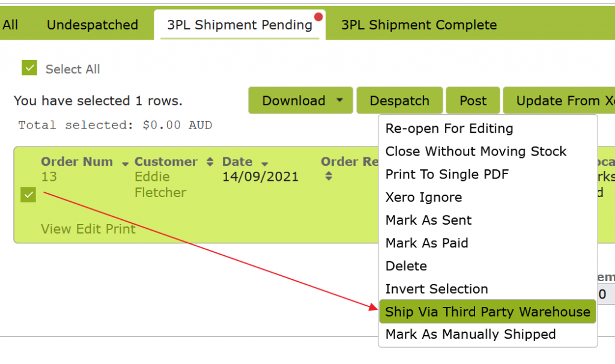Expand Order Num sort direction chevron
This screenshot has width=615, height=364.
click(x=125, y=163)
